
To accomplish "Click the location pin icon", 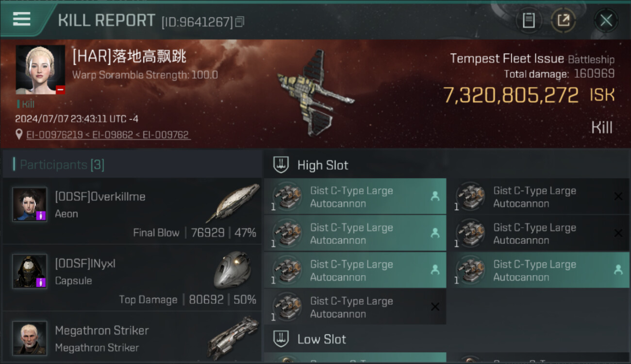I will point(19,134).
